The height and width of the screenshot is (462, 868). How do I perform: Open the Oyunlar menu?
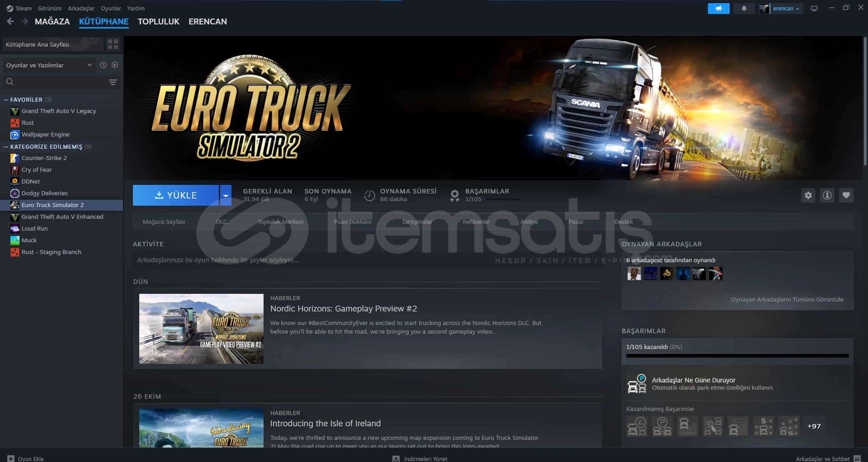click(111, 9)
